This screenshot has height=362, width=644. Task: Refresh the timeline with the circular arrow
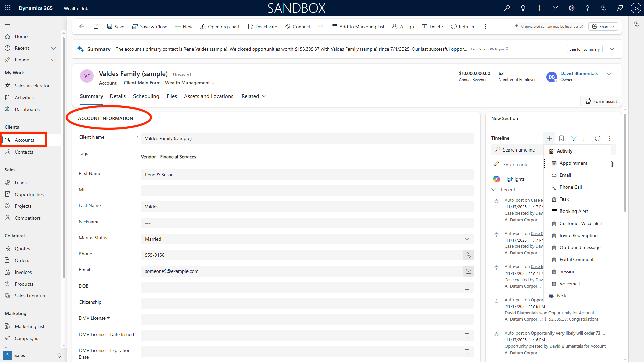coord(598,138)
